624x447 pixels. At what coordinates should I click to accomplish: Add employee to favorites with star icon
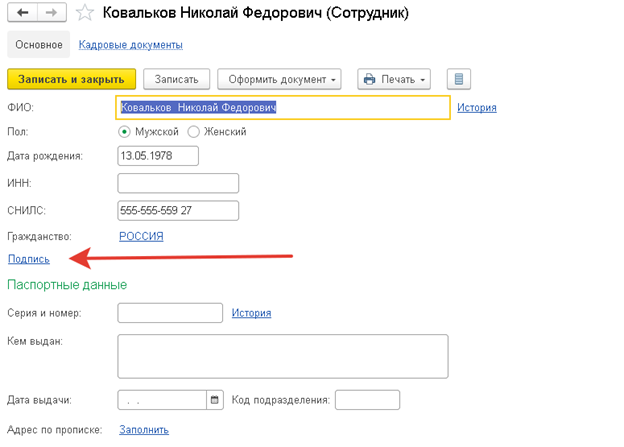coord(87,13)
